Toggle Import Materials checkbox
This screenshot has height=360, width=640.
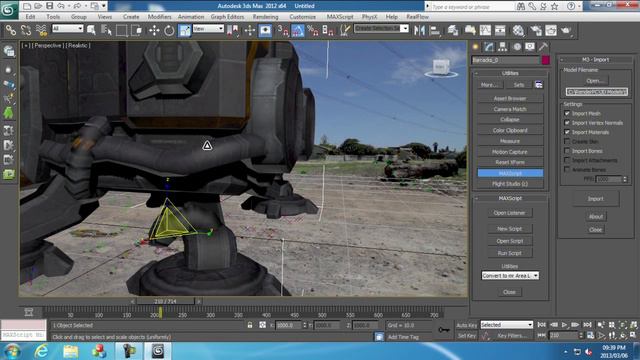coord(567,132)
